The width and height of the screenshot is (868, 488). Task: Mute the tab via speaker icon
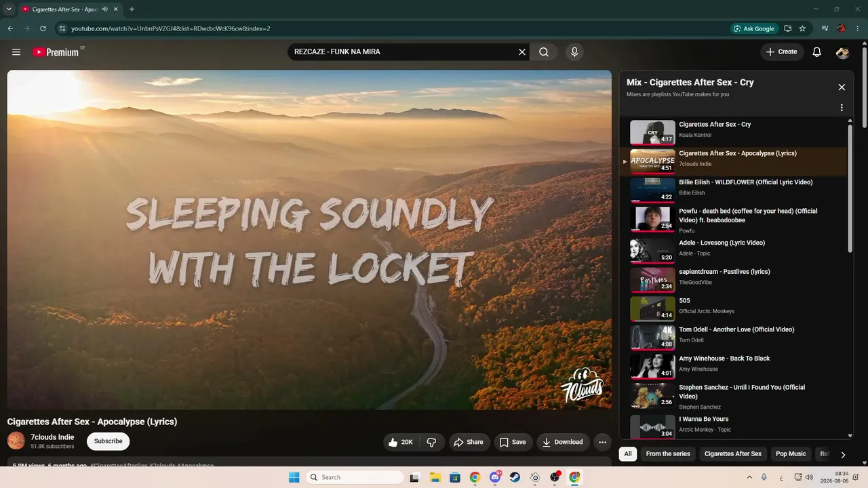click(104, 9)
